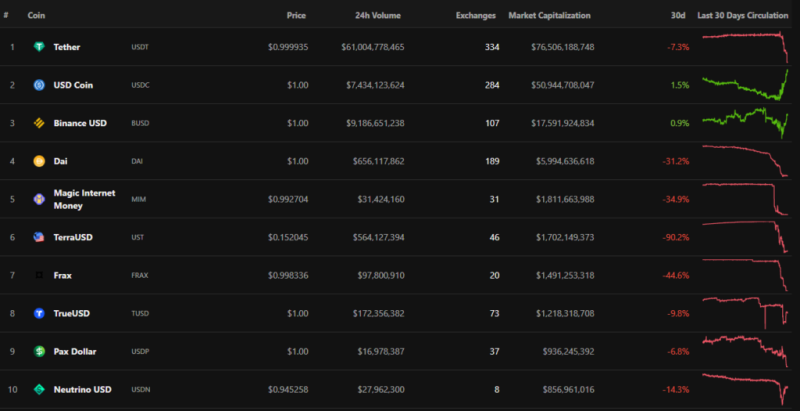
Task: Click the Pax Dollar logo icon
Action: pos(40,351)
